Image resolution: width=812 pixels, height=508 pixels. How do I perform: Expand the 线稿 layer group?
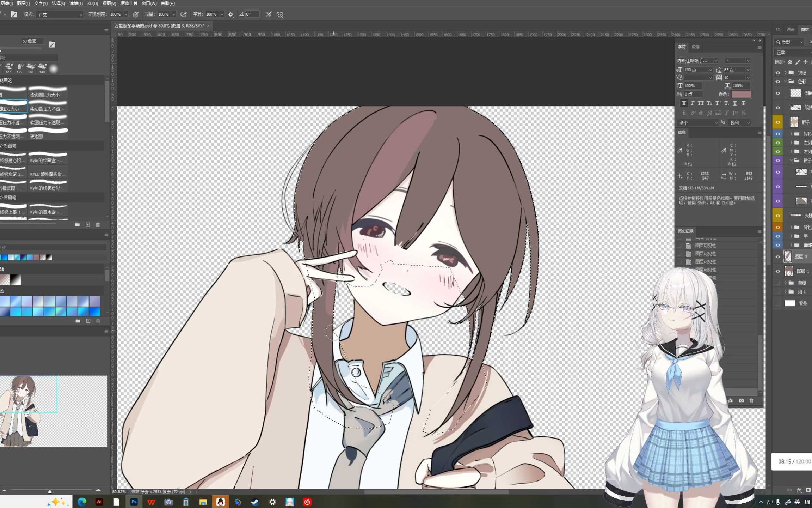(x=786, y=73)
